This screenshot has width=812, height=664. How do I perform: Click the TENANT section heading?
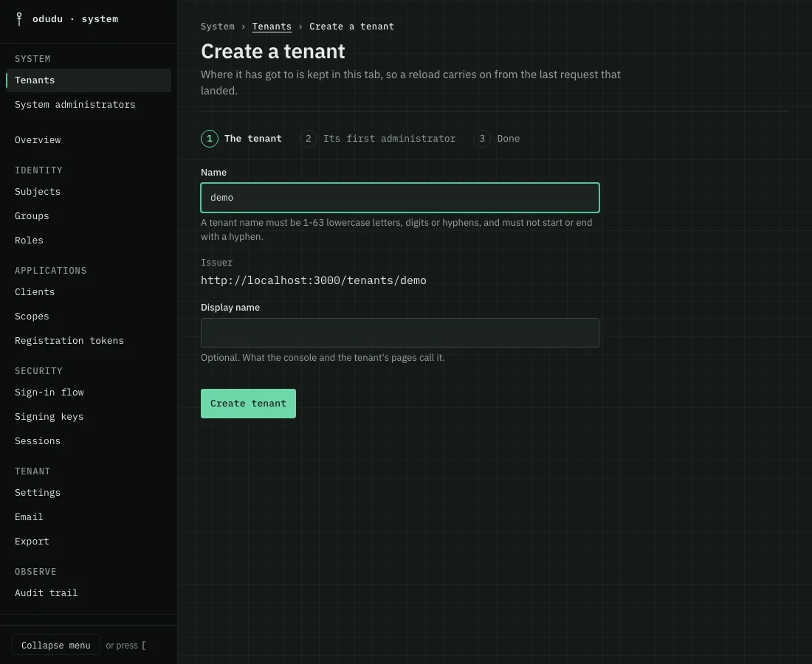pyautogui.click(x=32, y=471)
